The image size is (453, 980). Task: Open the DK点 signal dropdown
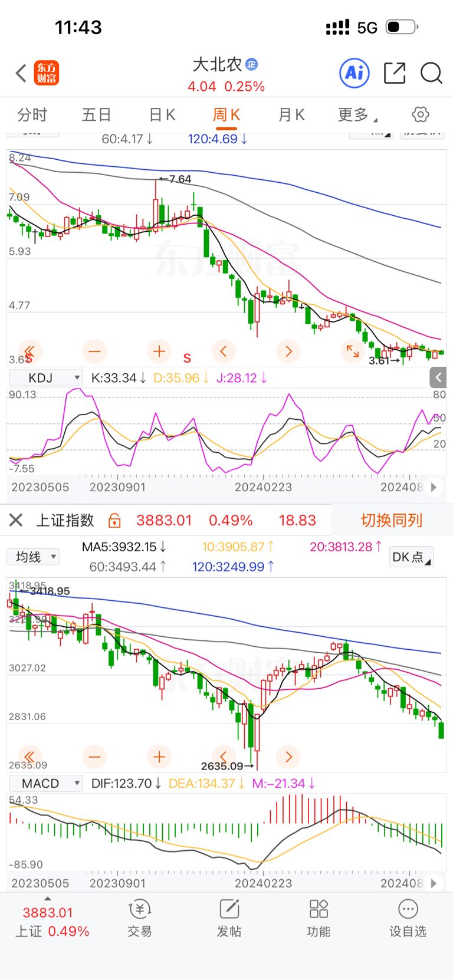(x=411, y=557)
